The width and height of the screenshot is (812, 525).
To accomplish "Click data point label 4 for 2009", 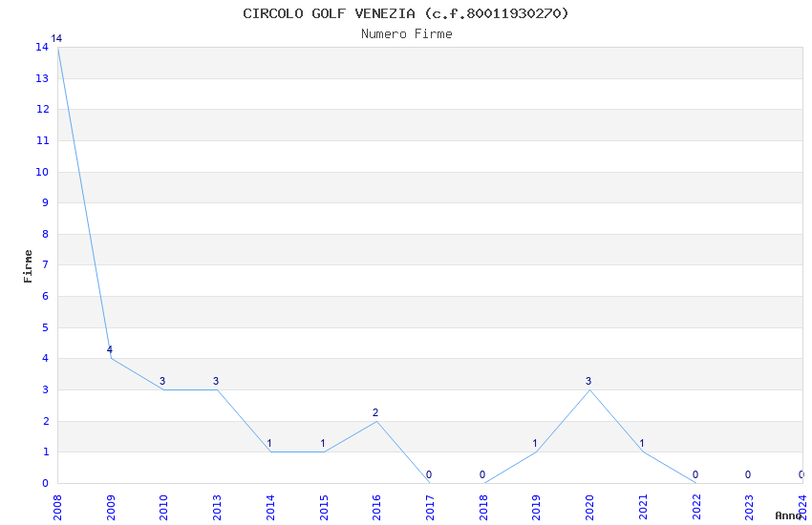I will (109, 349).
